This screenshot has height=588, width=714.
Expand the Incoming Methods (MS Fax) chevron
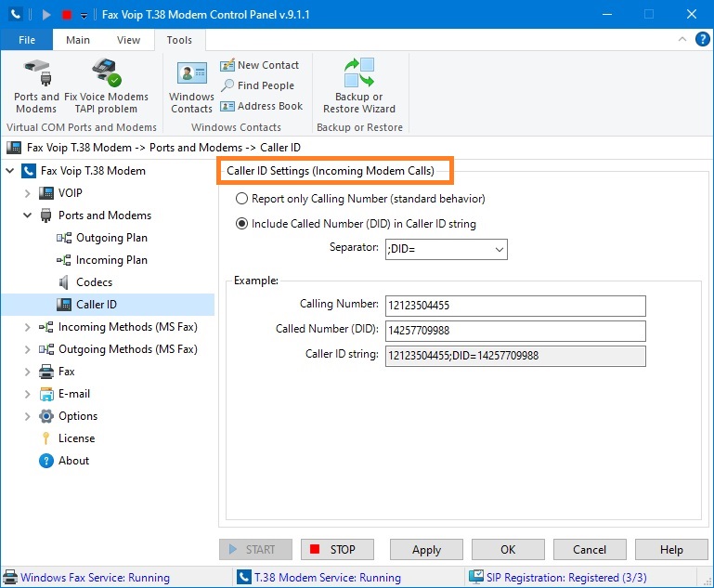(27, 327)
